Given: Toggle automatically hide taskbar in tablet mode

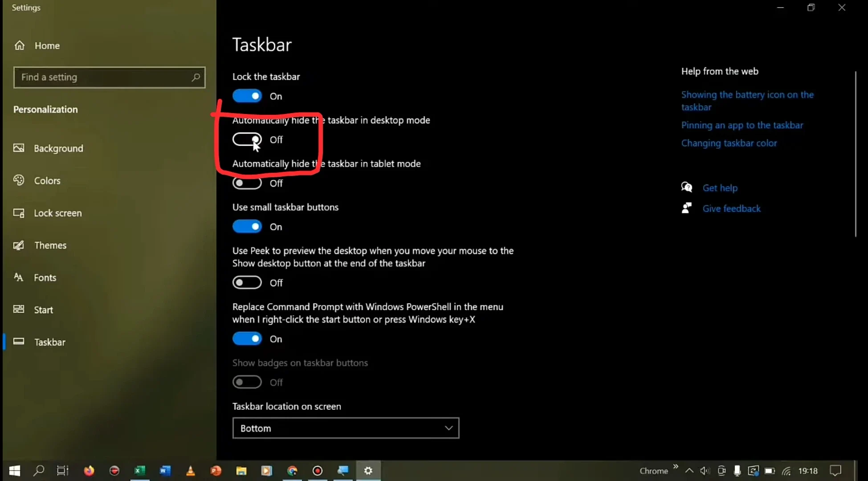Looking at the screenshot, I should [247, 183].
